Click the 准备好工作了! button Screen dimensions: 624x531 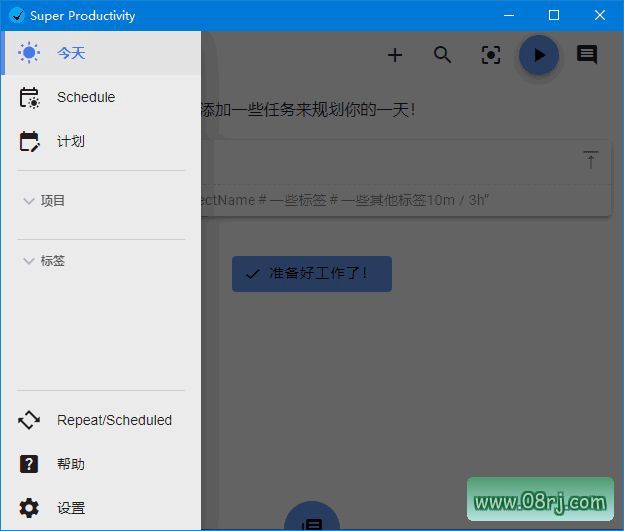point(312,274)
